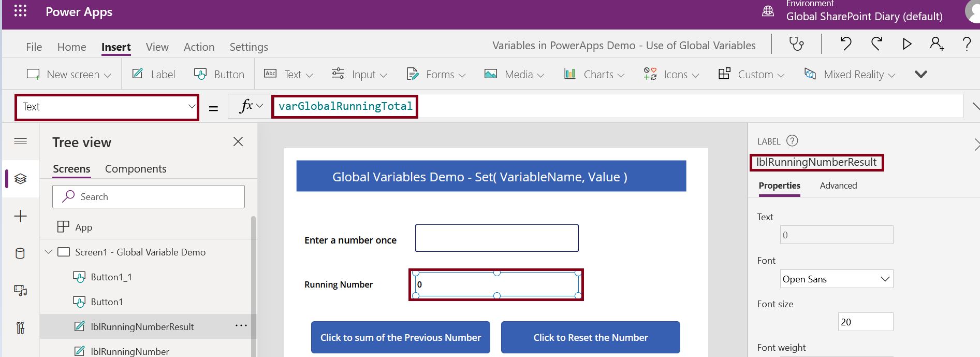Click the LABEL help info icon

[x=792, y=141]
